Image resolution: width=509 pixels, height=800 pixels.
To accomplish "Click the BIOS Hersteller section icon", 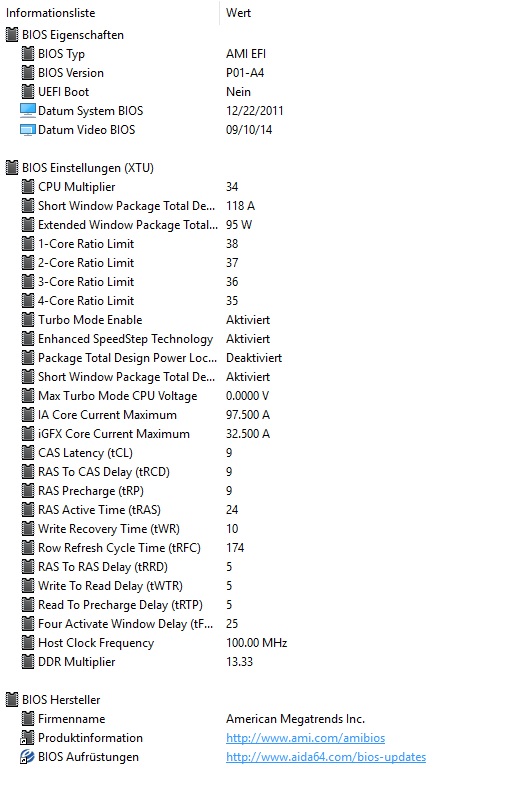I will (12, 699).
